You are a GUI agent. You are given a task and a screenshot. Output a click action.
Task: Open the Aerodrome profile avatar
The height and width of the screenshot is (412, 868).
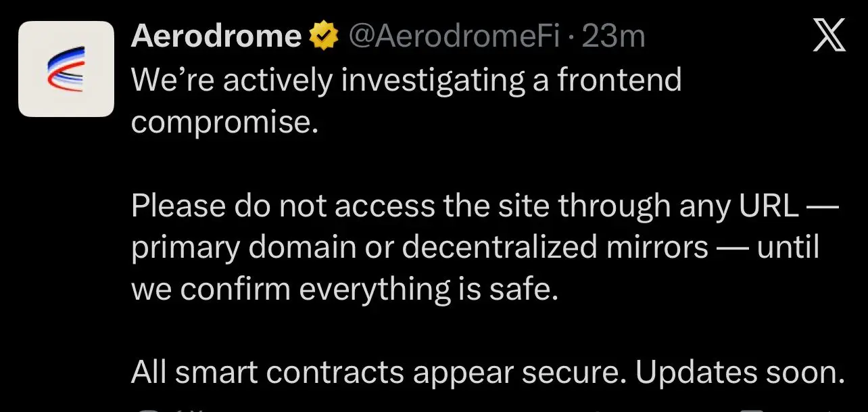point(66,69)
